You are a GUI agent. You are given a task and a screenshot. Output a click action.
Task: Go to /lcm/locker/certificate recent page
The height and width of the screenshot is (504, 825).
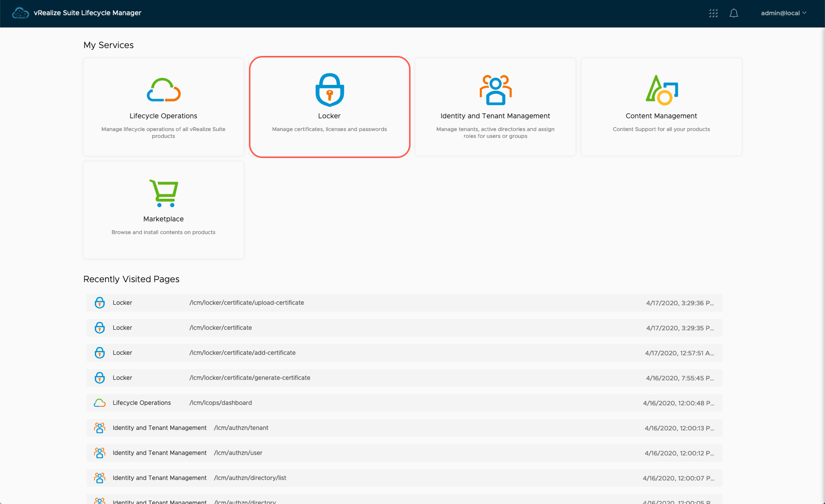[220, 328]
